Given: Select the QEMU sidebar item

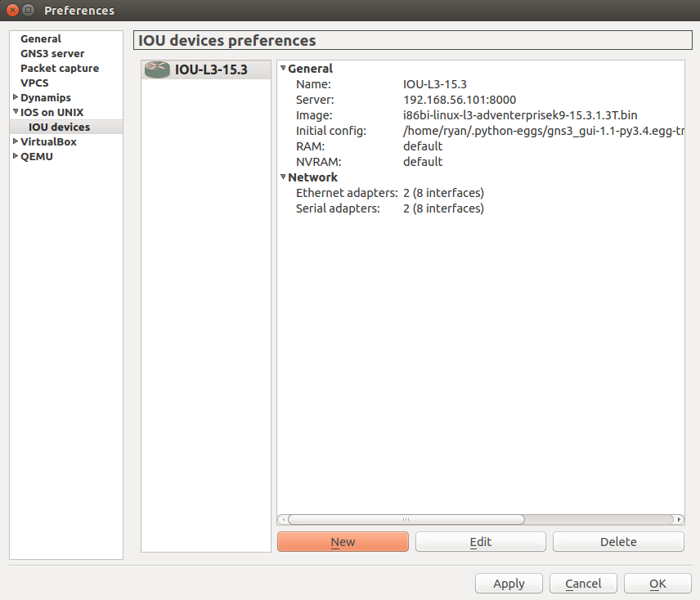Looking at the screenshot, I should point(37,157).
